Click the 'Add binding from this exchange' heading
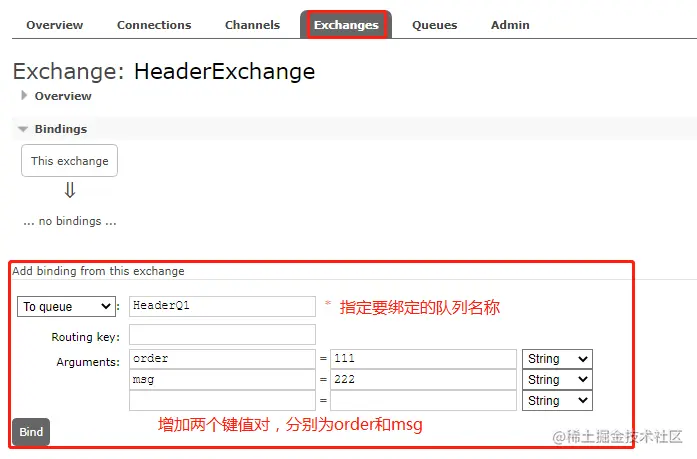The image size is (697, 459). (x=98, y=271)
